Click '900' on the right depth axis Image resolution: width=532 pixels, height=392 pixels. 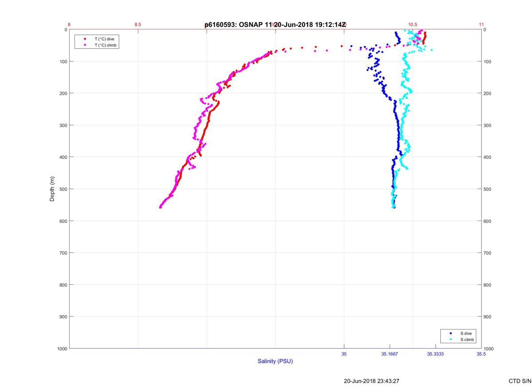[x=488, y=317]
